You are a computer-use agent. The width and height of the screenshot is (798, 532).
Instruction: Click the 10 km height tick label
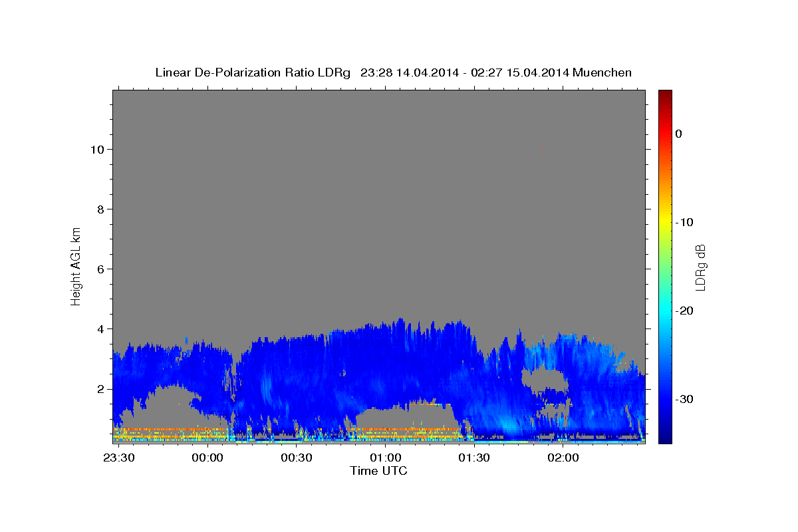[96, 149]
